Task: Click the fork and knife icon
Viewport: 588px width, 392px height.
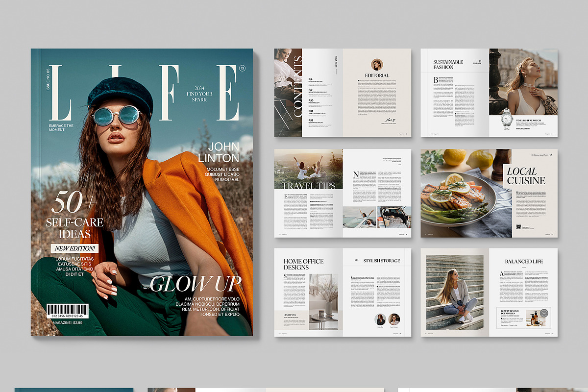Action: [550, 155]
